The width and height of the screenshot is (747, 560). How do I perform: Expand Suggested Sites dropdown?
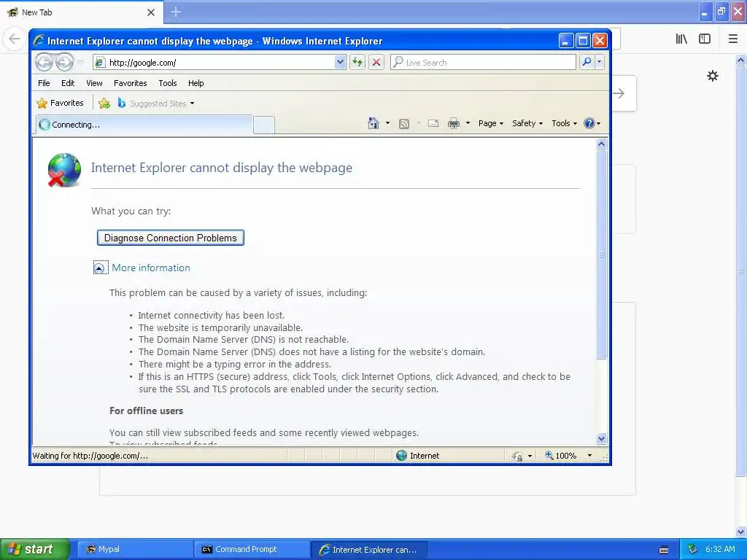tap(192, 104)
